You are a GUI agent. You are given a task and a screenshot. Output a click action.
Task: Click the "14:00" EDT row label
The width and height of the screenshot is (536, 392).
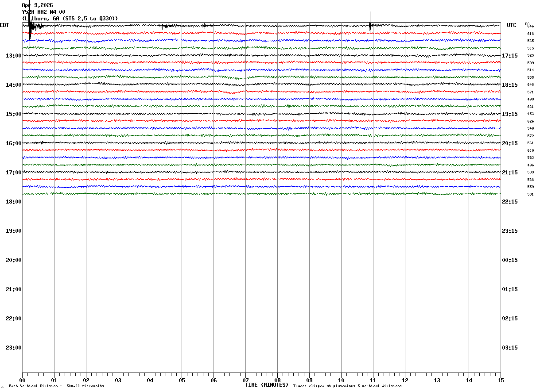coord(14,85)
